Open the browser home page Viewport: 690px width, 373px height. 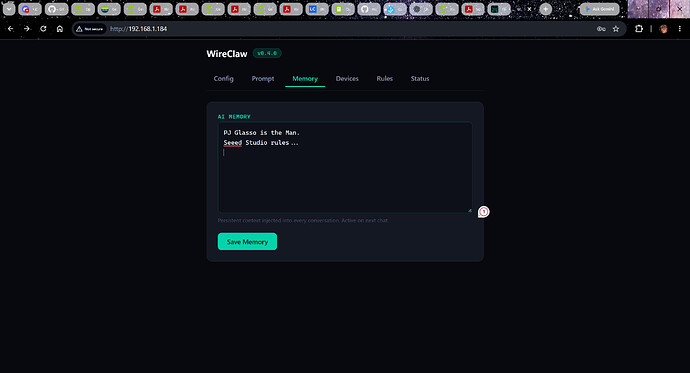(60, 29)
